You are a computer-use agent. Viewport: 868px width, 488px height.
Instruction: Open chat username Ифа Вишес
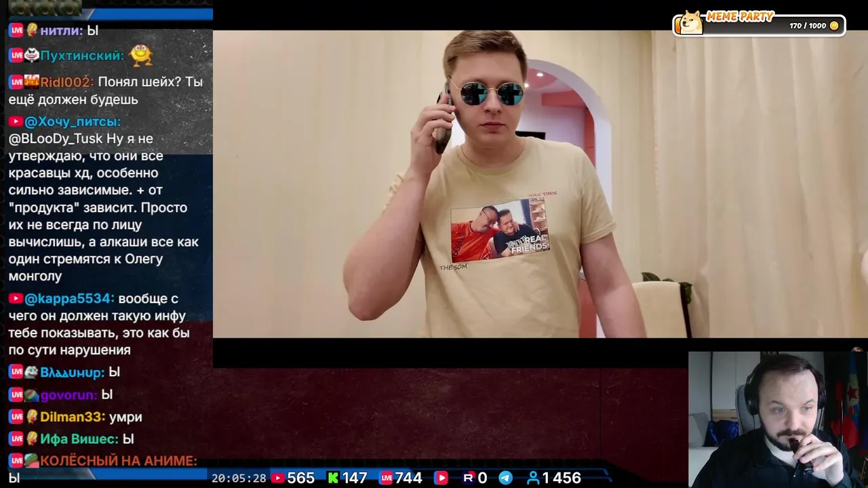(x=79, y=439)
